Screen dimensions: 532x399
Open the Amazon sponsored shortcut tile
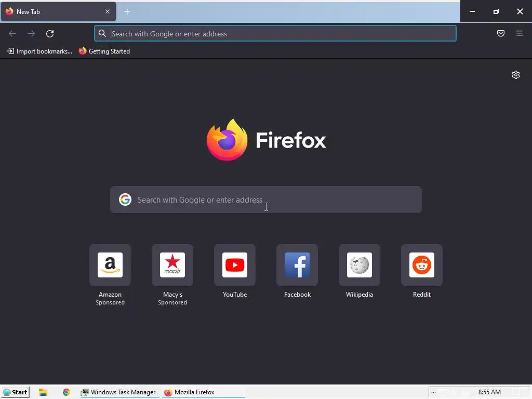[110, 265]
